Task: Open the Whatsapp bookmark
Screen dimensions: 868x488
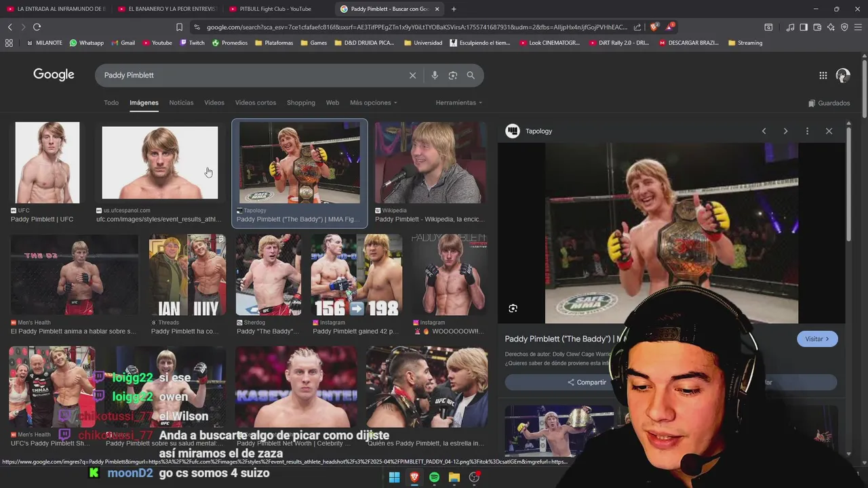Action: tap(86, 43)
